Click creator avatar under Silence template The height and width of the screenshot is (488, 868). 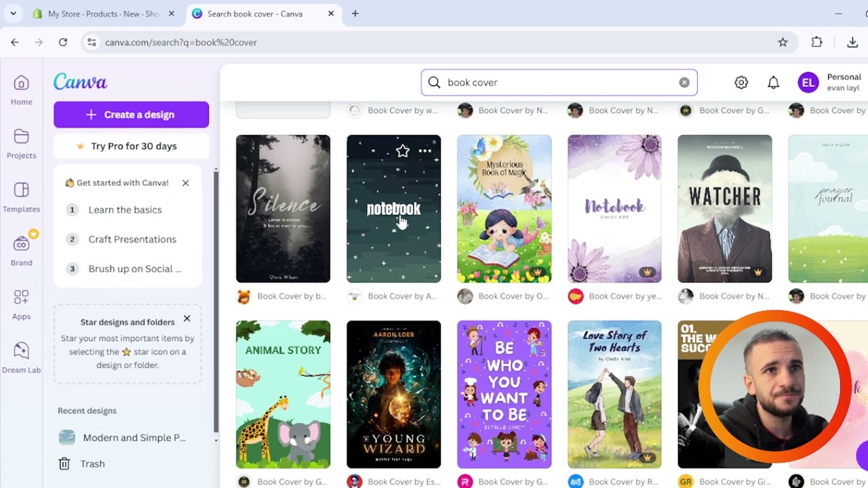click(243, 296)
